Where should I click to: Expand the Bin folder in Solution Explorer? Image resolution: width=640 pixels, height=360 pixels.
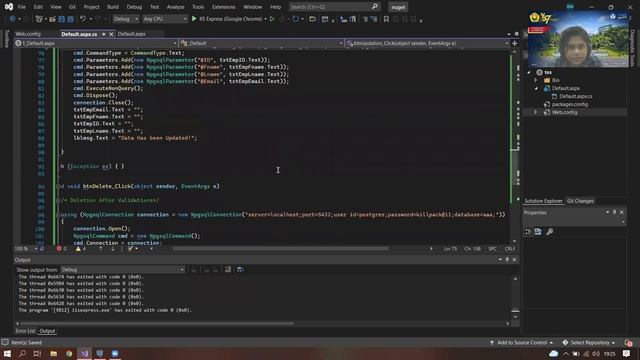click(x=536, y=80)
